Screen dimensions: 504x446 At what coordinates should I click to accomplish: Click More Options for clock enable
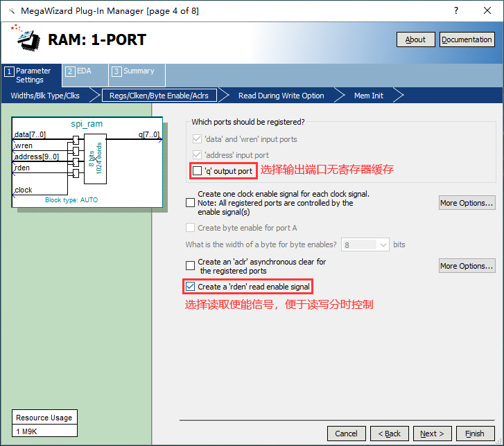tap(467, 203)
